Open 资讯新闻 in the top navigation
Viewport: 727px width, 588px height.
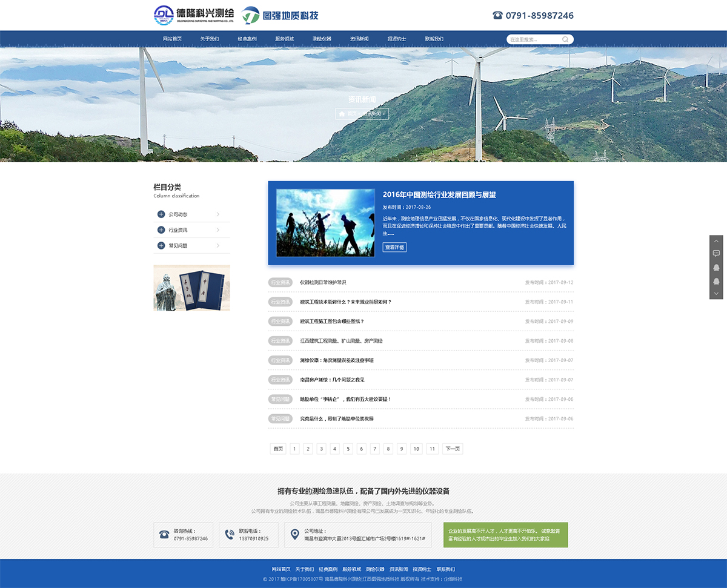click(x=359, y=39)
